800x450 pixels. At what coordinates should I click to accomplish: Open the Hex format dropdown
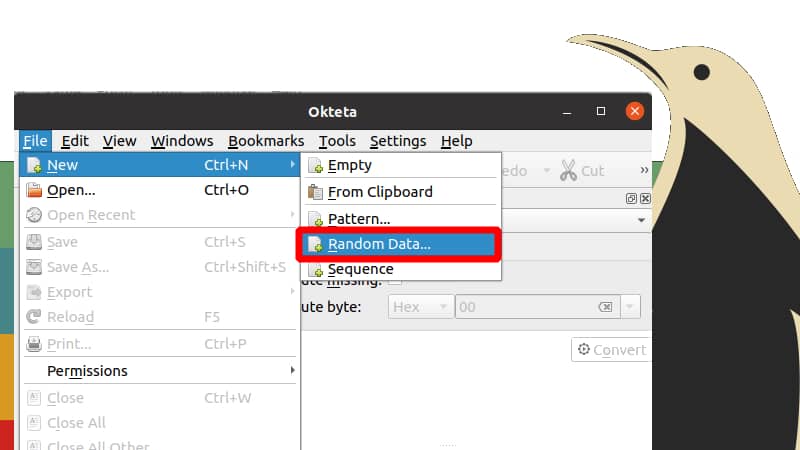[x=420, y=307]
